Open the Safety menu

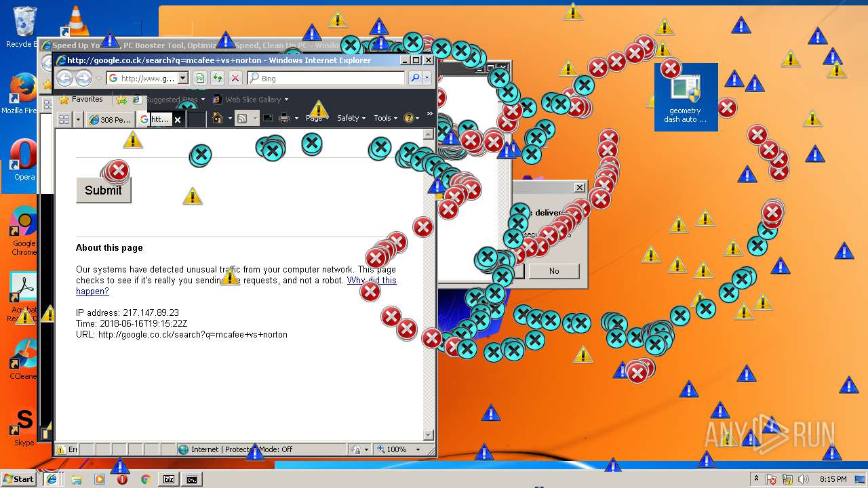point(351,118)
